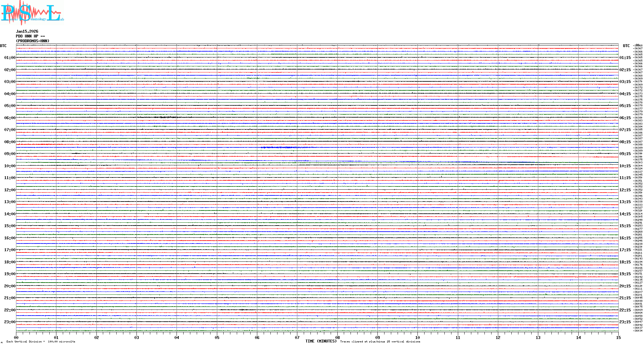Click minute tick 15 on bottom axis
Viewport: 644px width, 346px height.
[618, 337]
